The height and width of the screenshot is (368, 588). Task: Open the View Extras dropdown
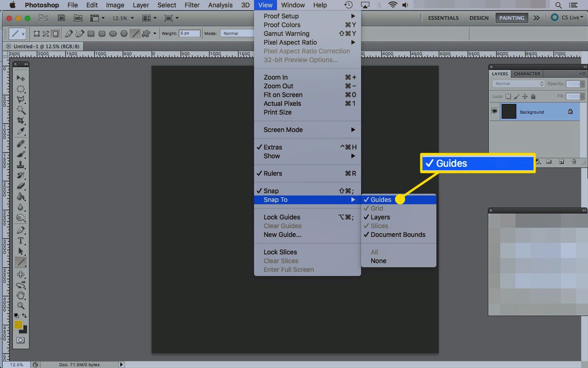coord(97,18)
